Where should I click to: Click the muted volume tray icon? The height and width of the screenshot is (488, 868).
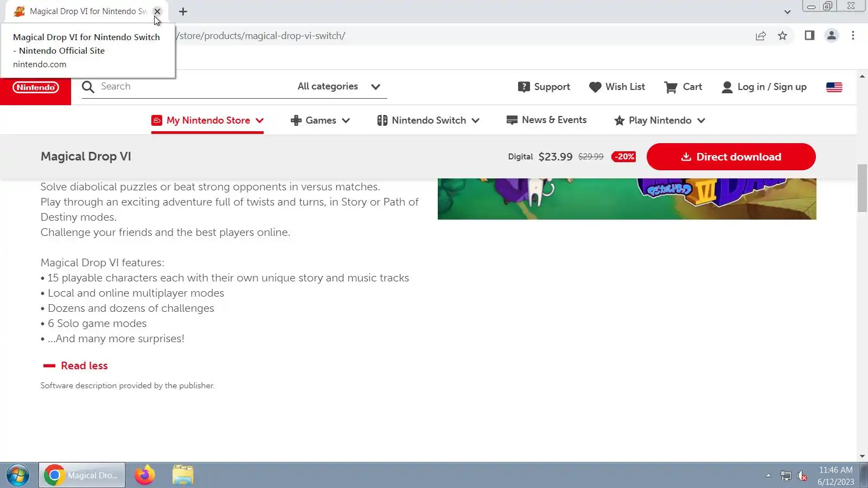pyautogui.click(x=802, y=476)
